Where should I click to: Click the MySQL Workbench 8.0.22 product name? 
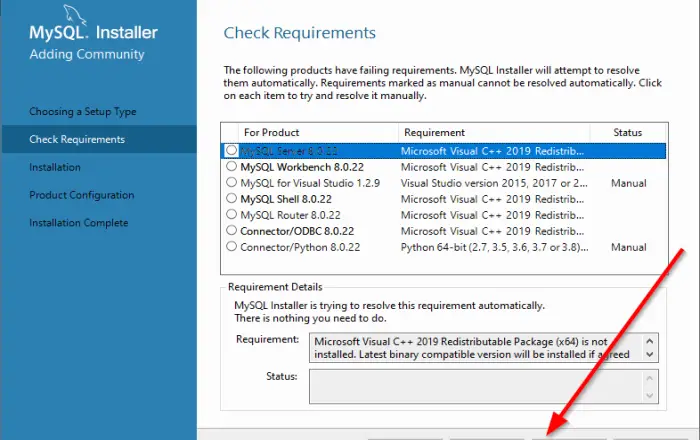pyautogui.click(x=302, y=167)
